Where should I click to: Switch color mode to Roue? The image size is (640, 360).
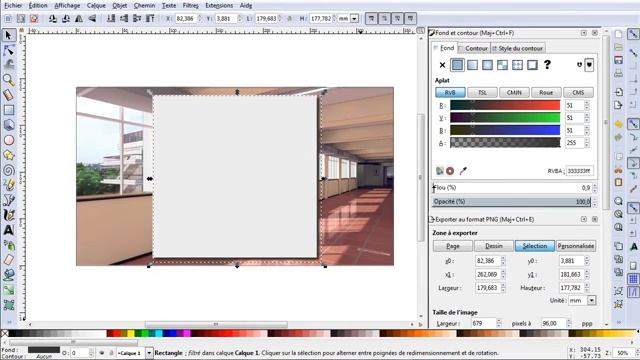point(546,93)
